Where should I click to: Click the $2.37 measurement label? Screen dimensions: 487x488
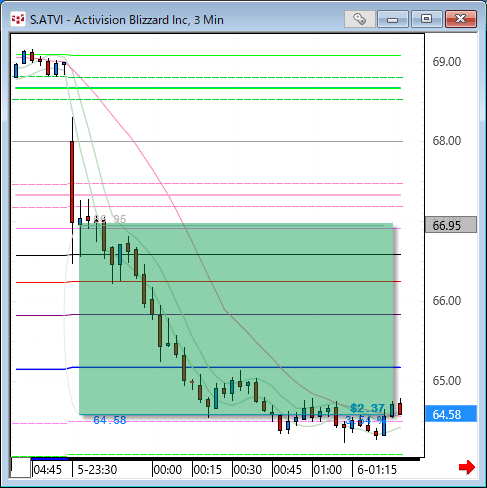[367, 408]
